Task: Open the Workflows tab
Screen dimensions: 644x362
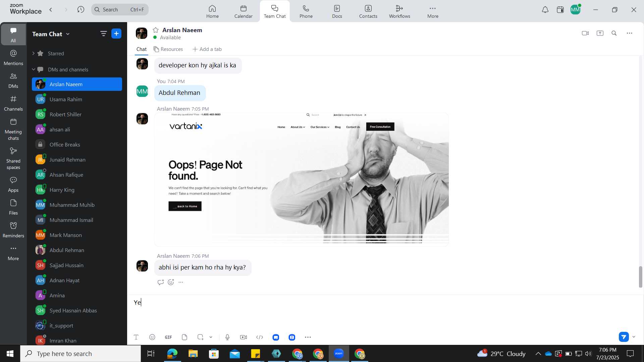Action: coord(399,11)
